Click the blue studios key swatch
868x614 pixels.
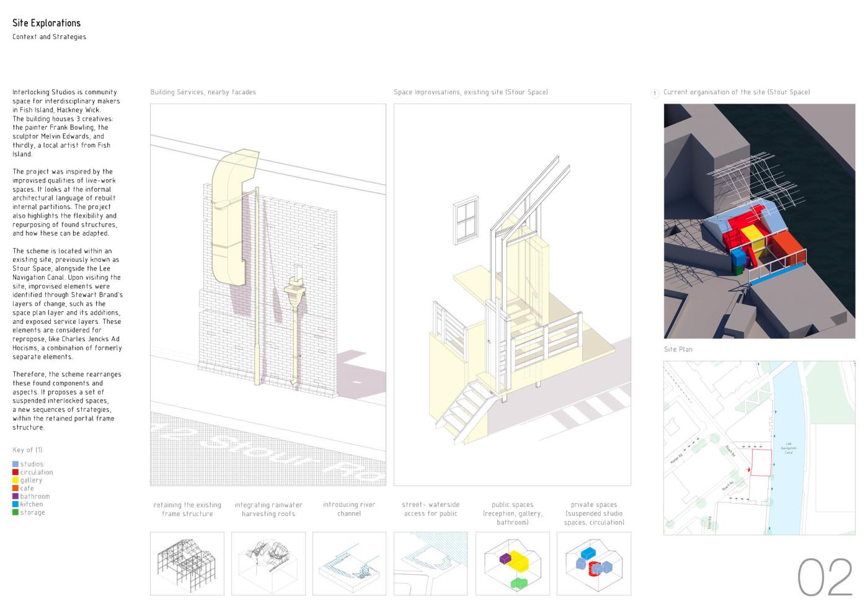(x=15, y=464)
